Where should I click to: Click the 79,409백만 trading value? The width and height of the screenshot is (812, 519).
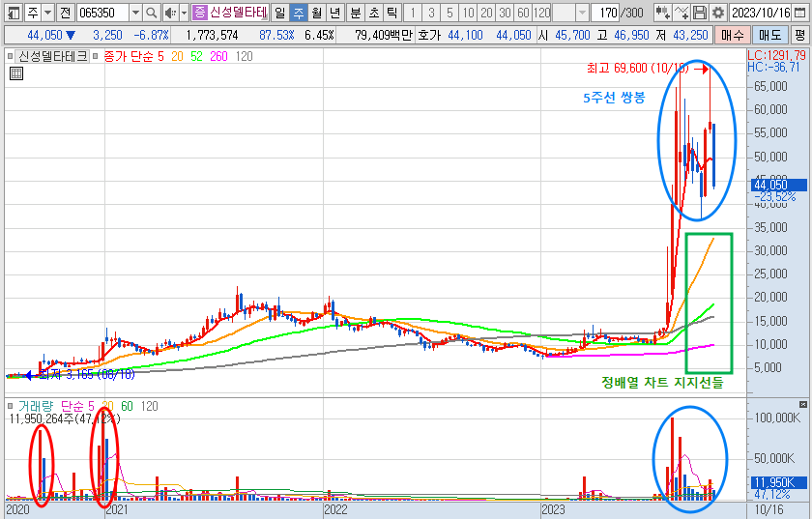[383, 35]
